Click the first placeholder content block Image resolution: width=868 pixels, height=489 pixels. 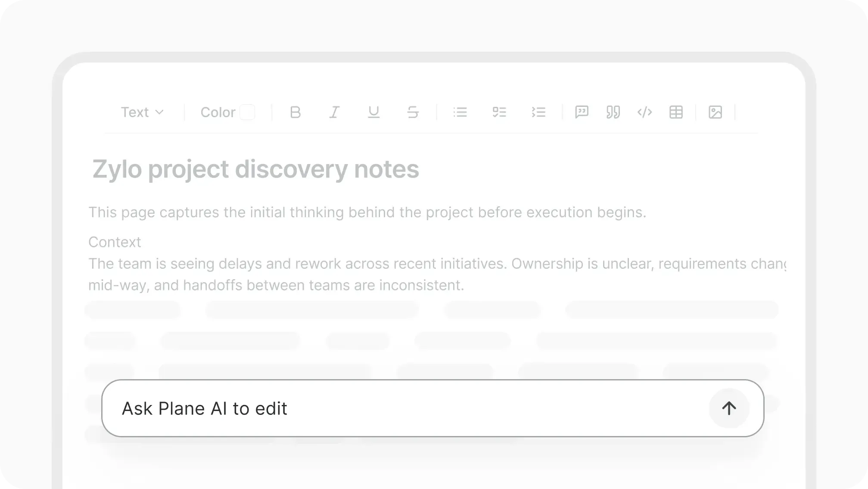132,310
